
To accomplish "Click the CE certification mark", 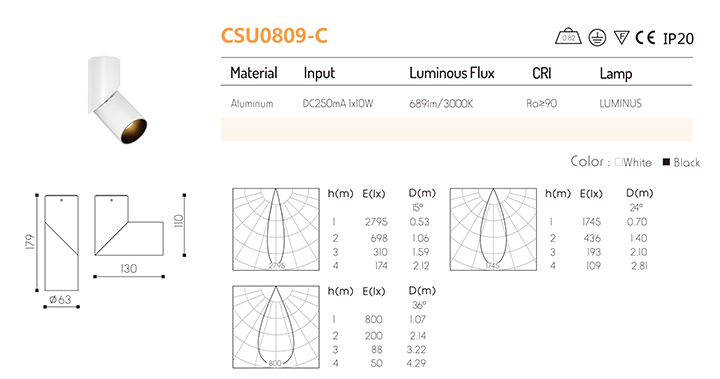I will point(645,37).
